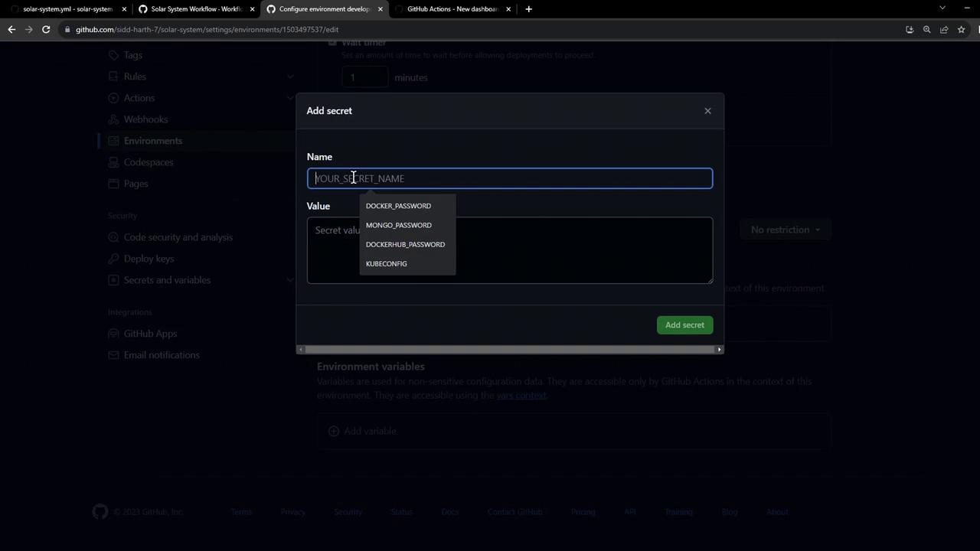Expand the Rules section chevron

tap(290, 77)
